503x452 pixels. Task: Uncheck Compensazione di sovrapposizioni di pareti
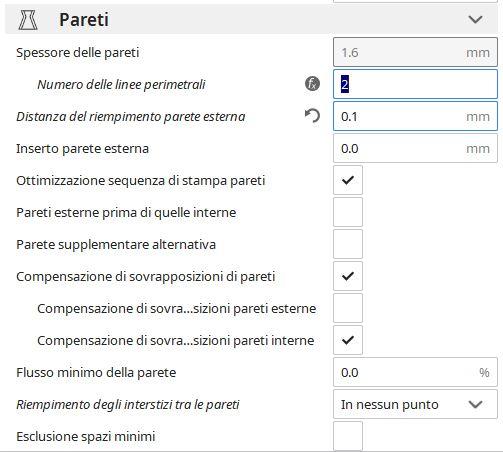(348, 276)
